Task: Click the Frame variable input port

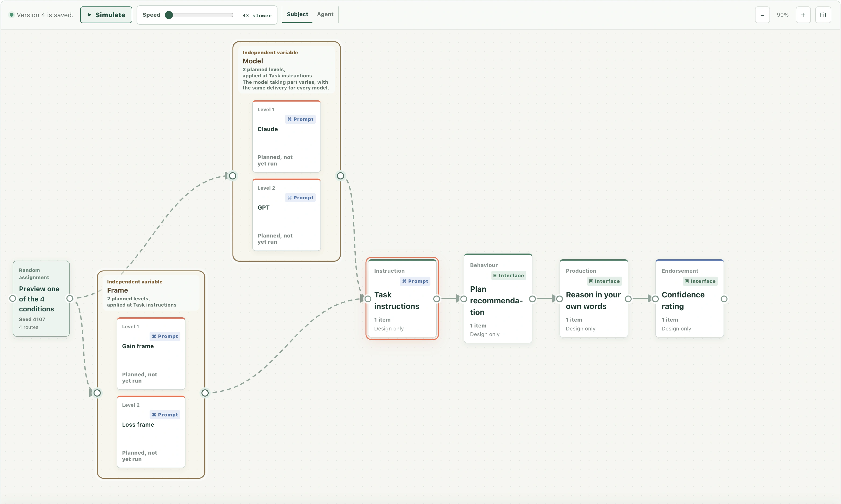Action: [x=97, y=393]
